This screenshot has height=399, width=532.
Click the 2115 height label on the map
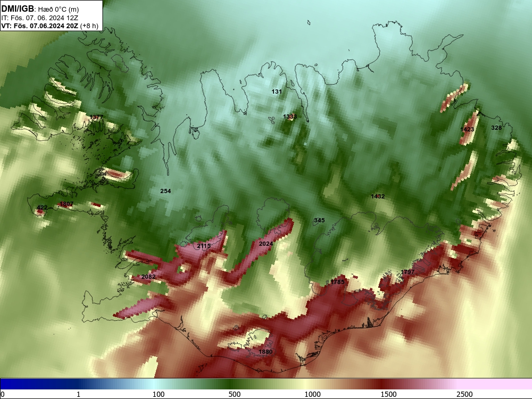[204, 246]
